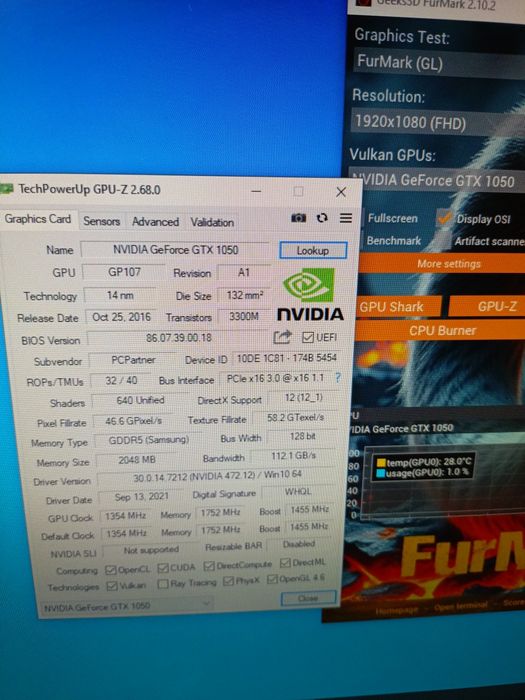Toggle Artifact scanner in FurMark
This screenshot has height=700, width=525.
point(443,242)
